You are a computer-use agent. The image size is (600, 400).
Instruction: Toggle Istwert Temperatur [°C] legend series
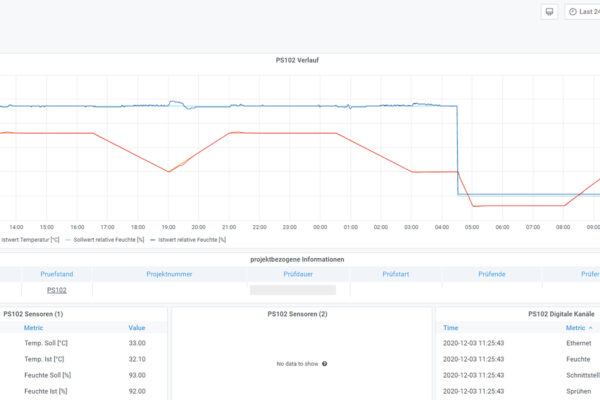[x=29, y=240]
